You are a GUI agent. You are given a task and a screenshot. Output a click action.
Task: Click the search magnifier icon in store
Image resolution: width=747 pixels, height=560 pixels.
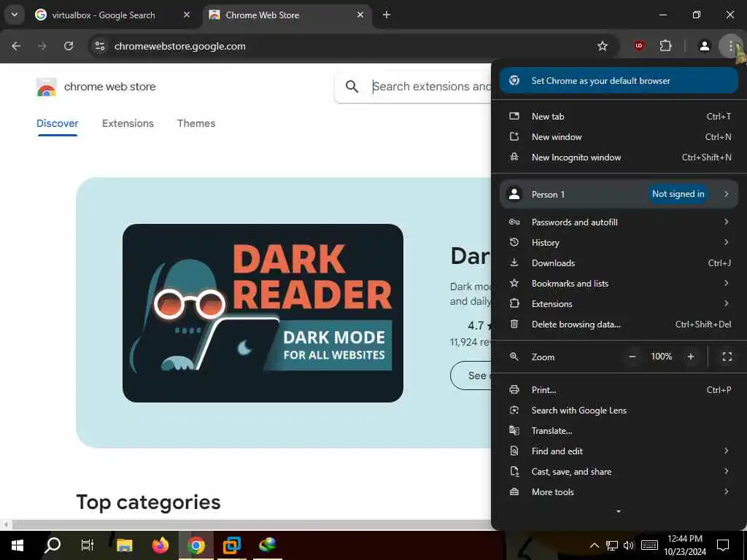point(352,87)
